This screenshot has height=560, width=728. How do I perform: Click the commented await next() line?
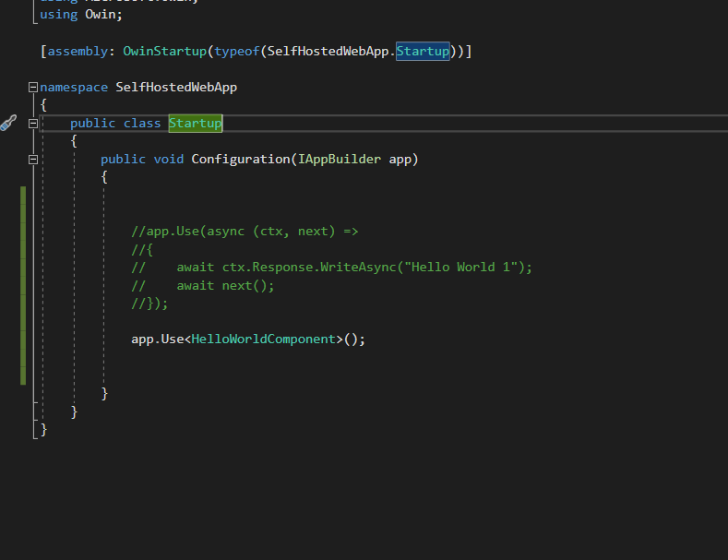coord(225,286)
